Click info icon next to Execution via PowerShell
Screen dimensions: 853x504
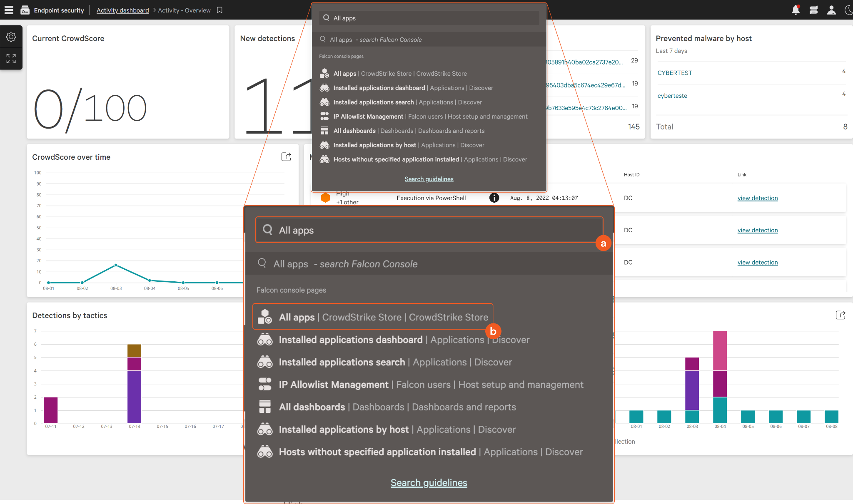[x=494, y=198]
